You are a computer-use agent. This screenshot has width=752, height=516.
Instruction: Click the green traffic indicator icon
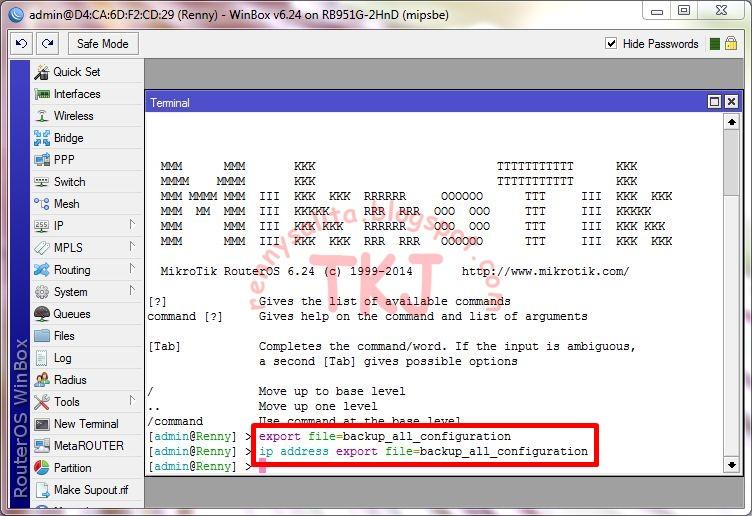tap(715, 44)
